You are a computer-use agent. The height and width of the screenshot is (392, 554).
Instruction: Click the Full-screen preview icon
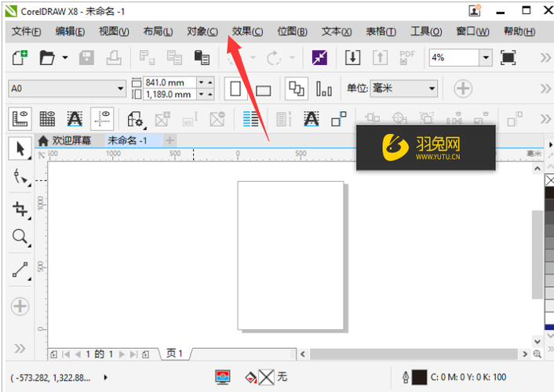point(508,57)
